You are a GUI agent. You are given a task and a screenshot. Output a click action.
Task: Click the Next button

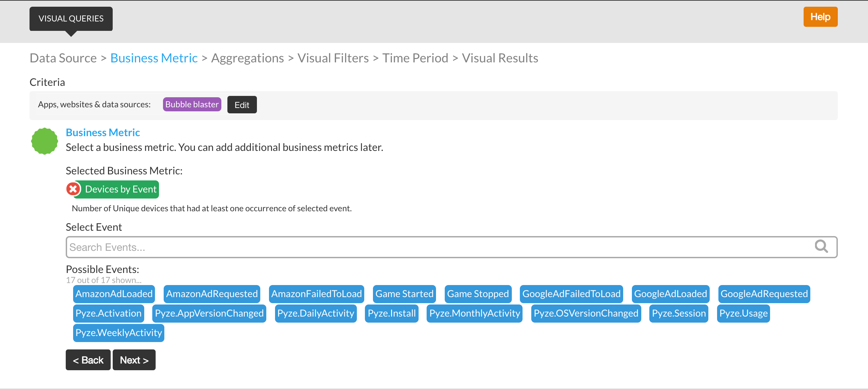click(x=134, y=360)
